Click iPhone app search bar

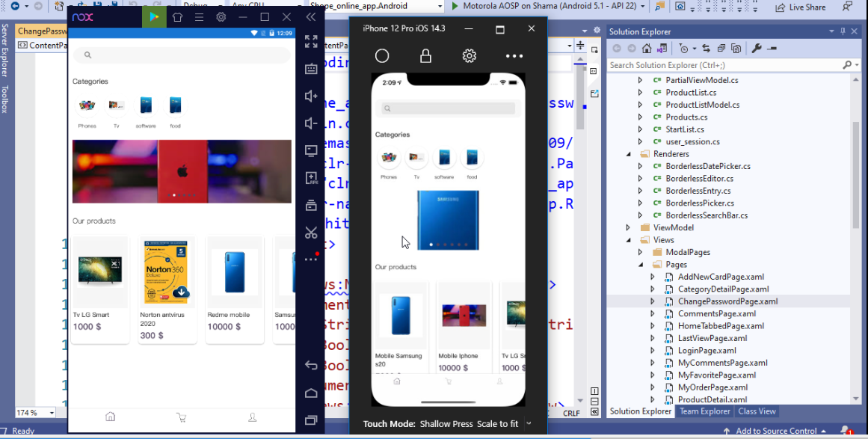point(449,108)
